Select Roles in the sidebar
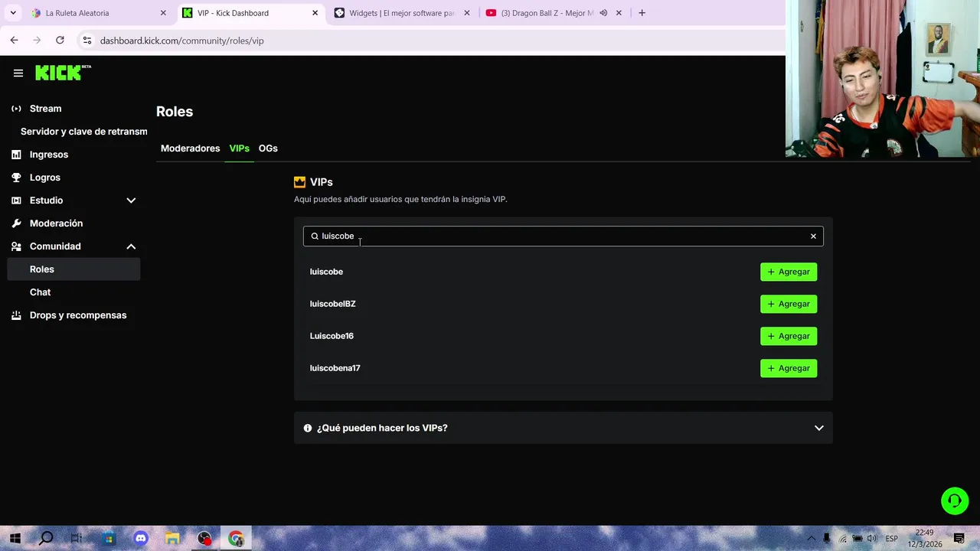 73,269
